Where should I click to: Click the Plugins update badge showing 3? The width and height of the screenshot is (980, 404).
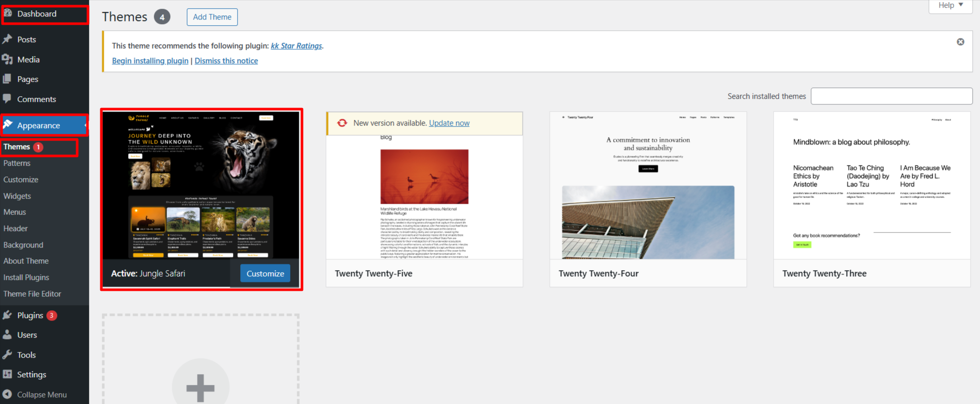51,315
